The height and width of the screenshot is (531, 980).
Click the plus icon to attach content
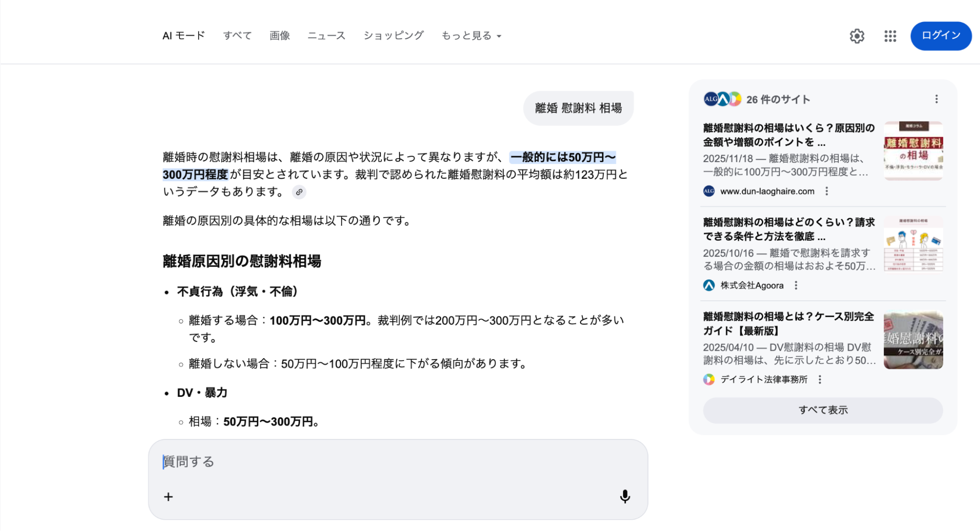168,496
